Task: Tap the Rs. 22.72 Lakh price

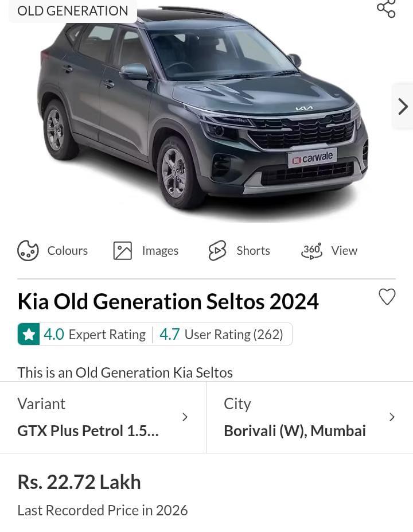Action: pos(79,482)
